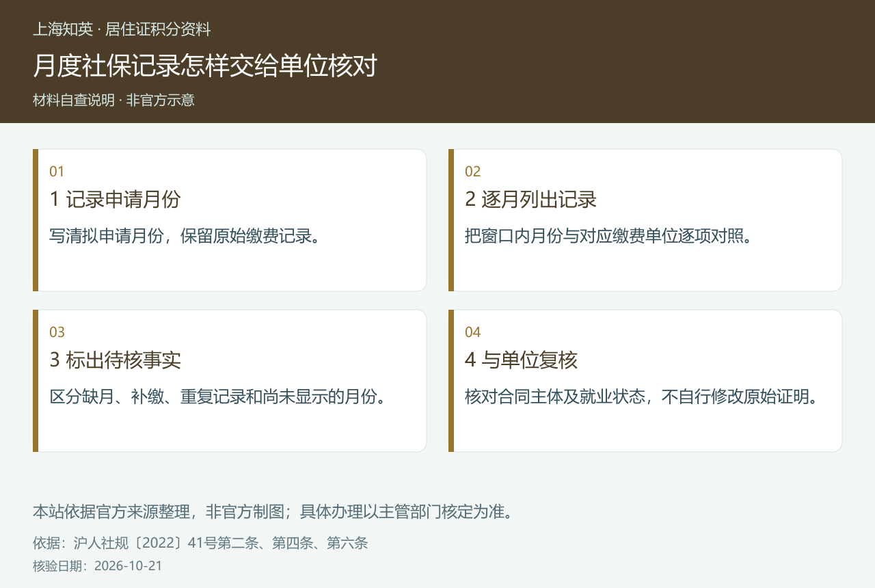
Task: Click the citation 沪人社规〔2022〕41号第二条、第四条、第六条
Action: click(x=221, y=544)
